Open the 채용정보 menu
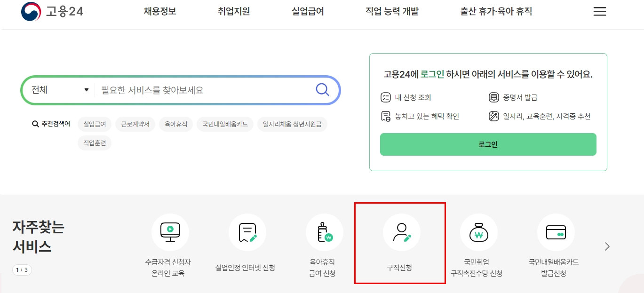 pos(159,12)
